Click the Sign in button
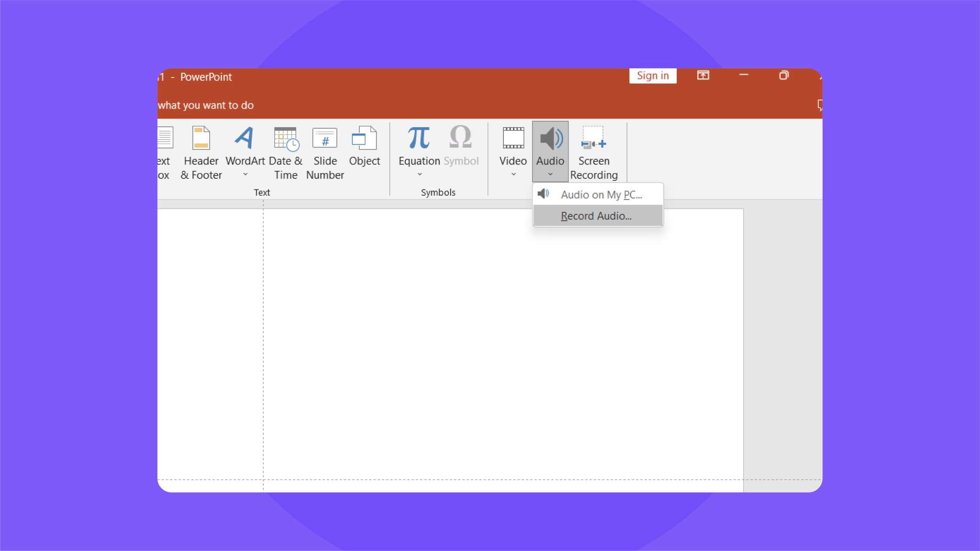 (x=653, y=76)
